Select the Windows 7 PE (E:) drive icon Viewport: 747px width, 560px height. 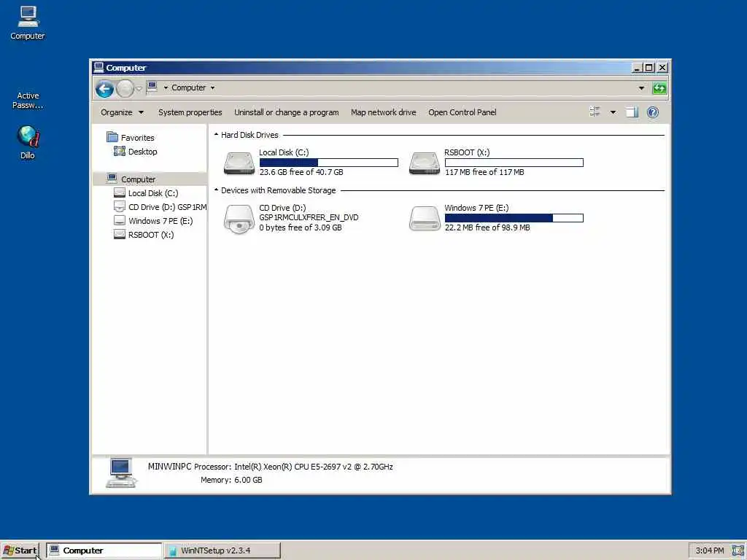coord(425,218)
